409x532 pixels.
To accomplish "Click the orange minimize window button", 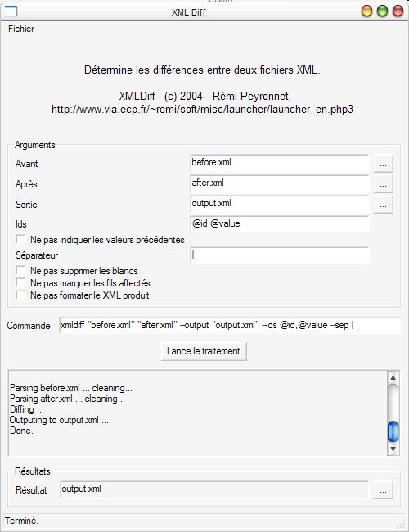I will point(366,11).
